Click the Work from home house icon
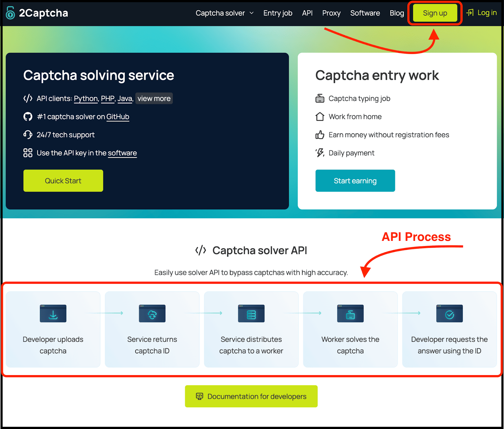 tap(320, 116)
